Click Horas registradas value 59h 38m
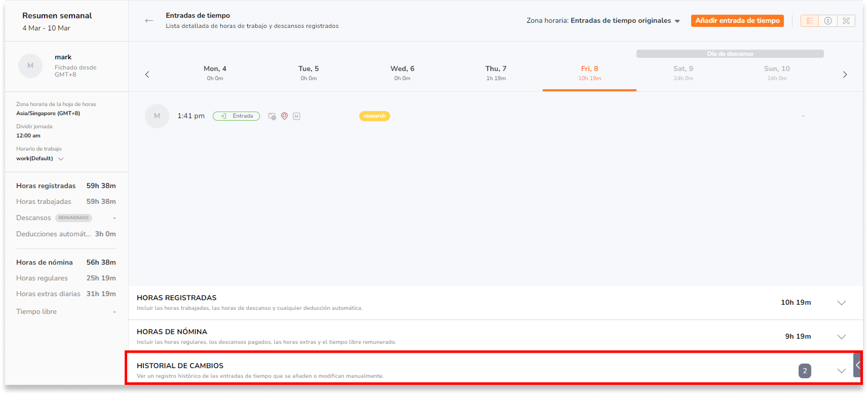This screenshot has height=395, width=868. (101, 186)
